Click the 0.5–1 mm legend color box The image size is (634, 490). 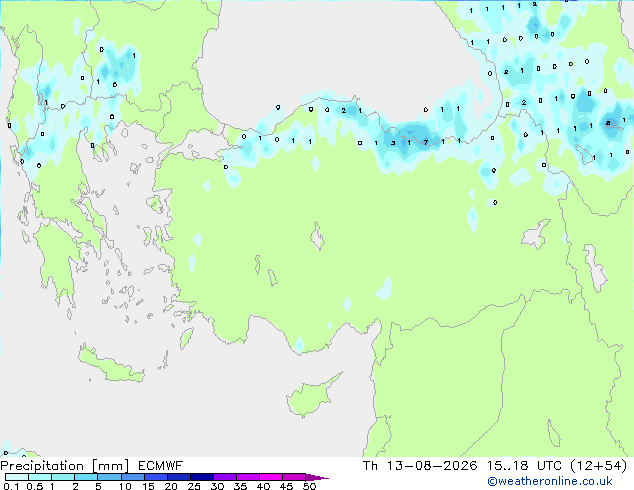coord(40,477)
